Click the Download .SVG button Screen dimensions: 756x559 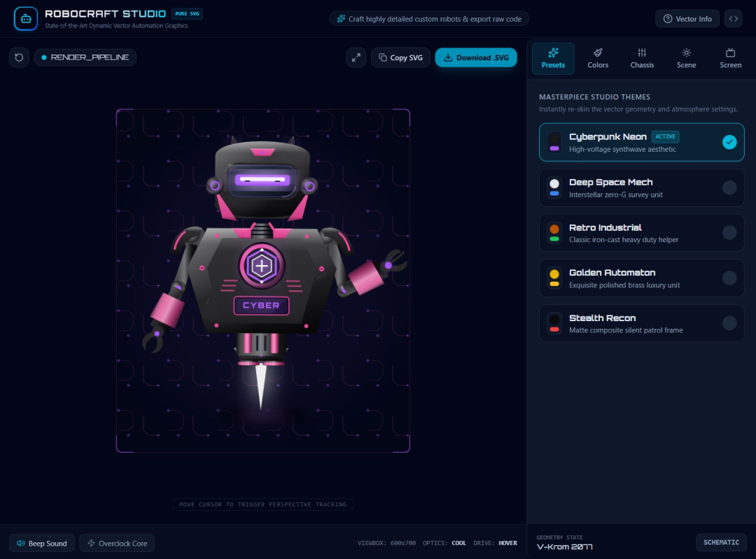click(476, 57)
